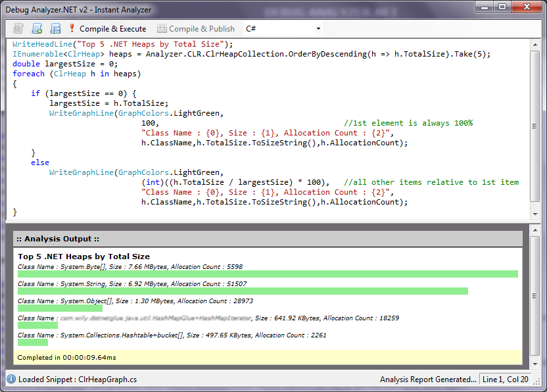Click the save snippet disk icon
This screenshot has width=547, height=392.
click(x=55, y=29)
